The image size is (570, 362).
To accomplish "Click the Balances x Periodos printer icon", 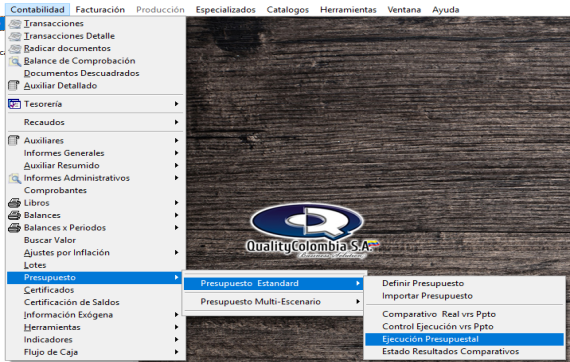I will click(x=14, y=228).
